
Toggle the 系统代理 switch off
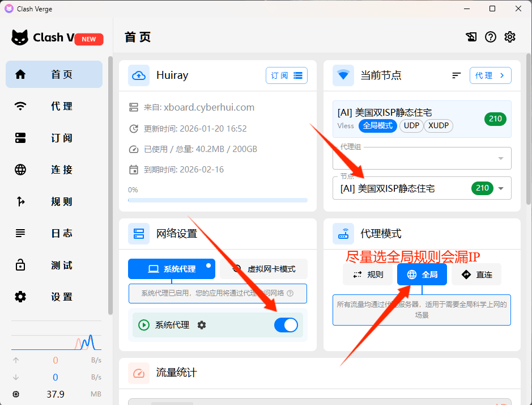286,325
